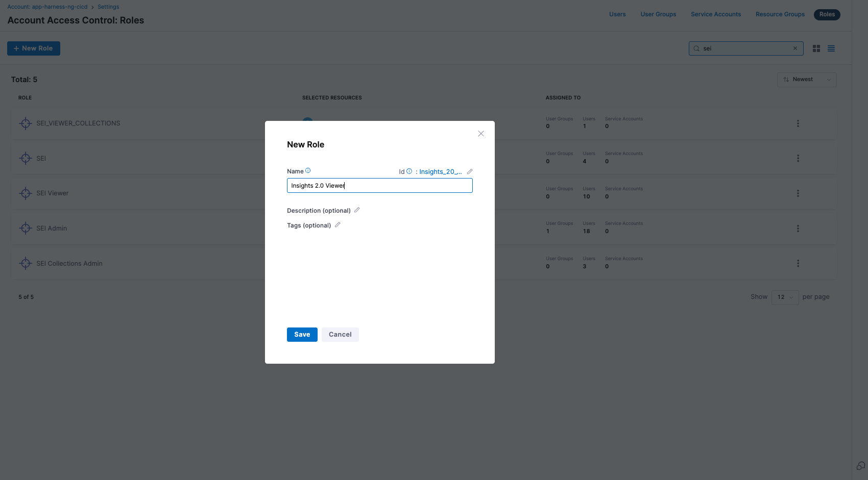868x480 pixels.
Task: Select the Service Accounts tab
Action: click(715, 14)
